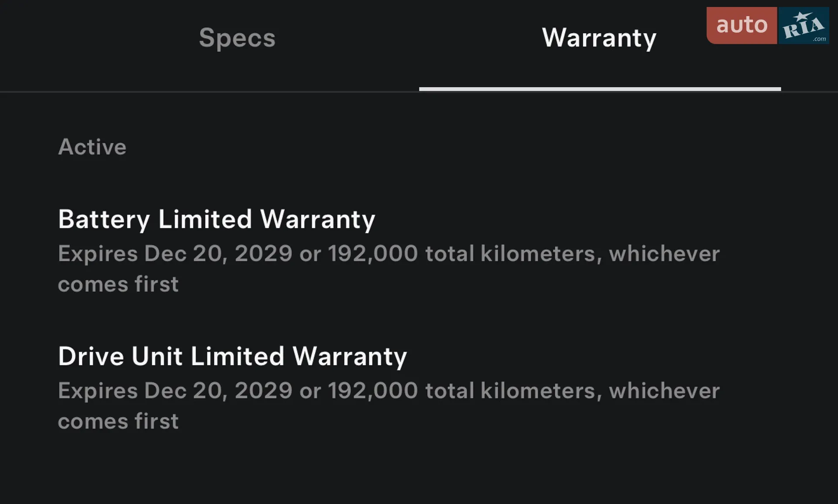This screenshot has width=838, height=504.
Task: Click the star in the RIA logo
Action: (802, 17)
